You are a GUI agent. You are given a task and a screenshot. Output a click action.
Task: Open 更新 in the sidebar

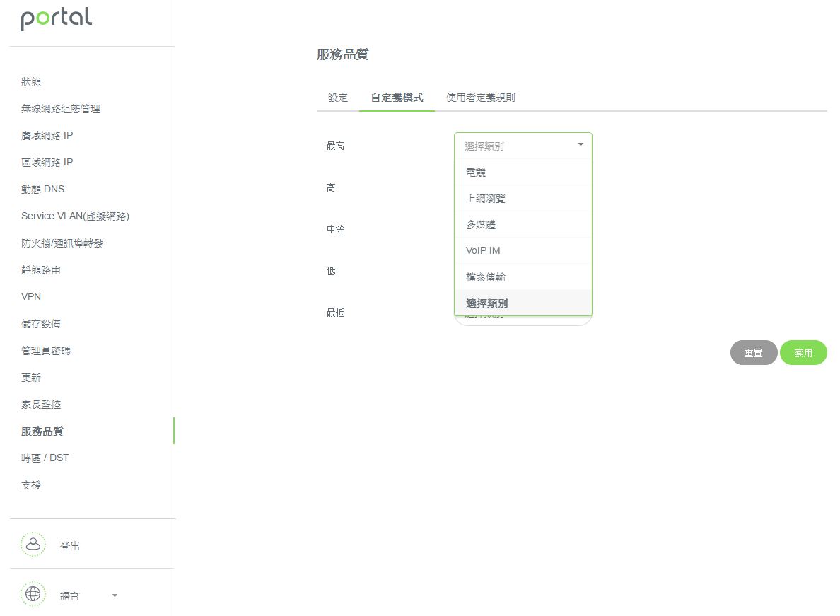31,378
